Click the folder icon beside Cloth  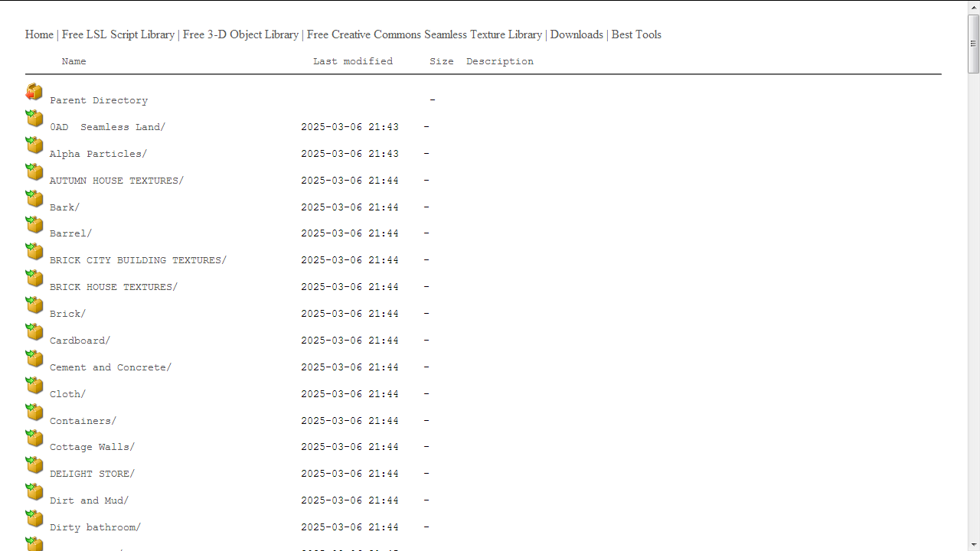(34, 386)
